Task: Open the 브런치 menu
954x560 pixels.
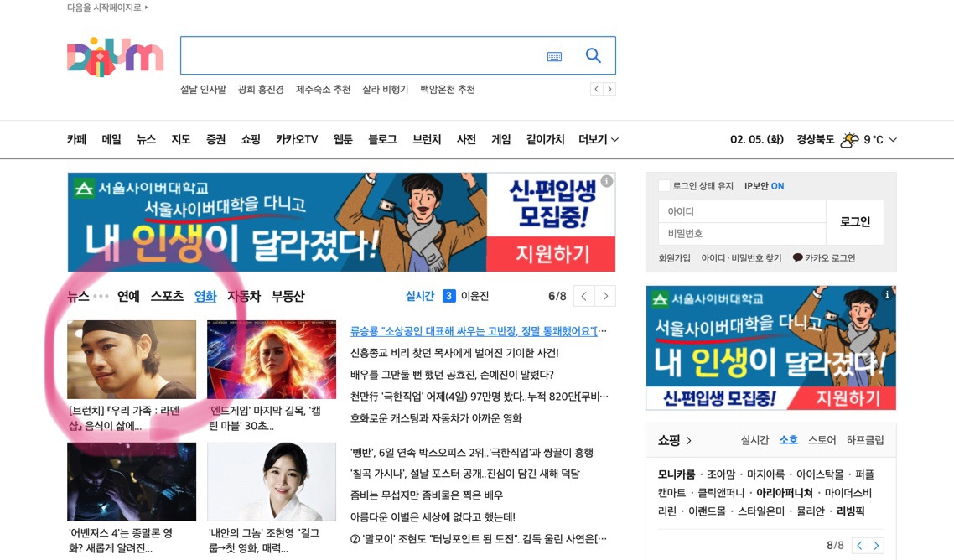Action: tap(427, 139)
